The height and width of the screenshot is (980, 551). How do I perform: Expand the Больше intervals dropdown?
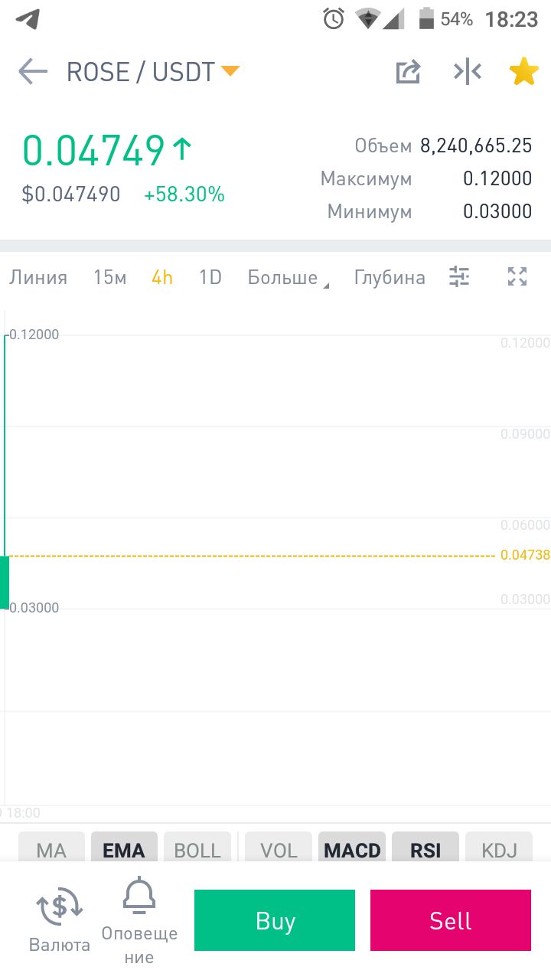(x=288, y=277)
